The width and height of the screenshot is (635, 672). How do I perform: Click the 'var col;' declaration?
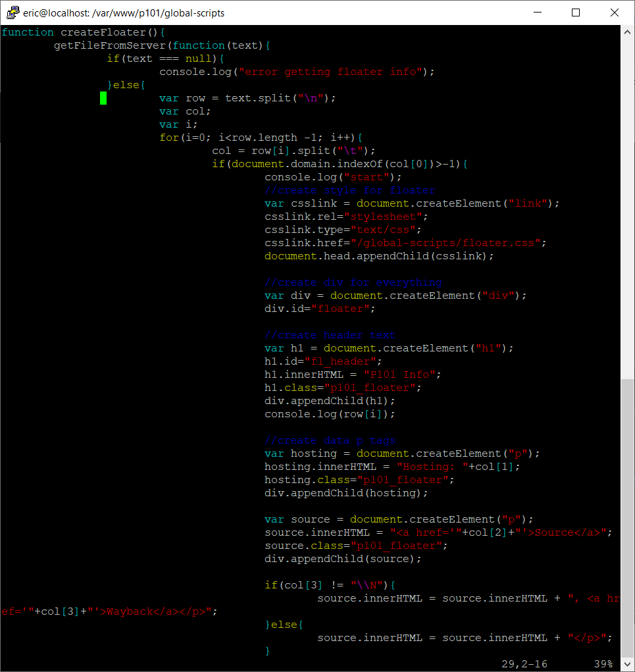click(185, 111)
